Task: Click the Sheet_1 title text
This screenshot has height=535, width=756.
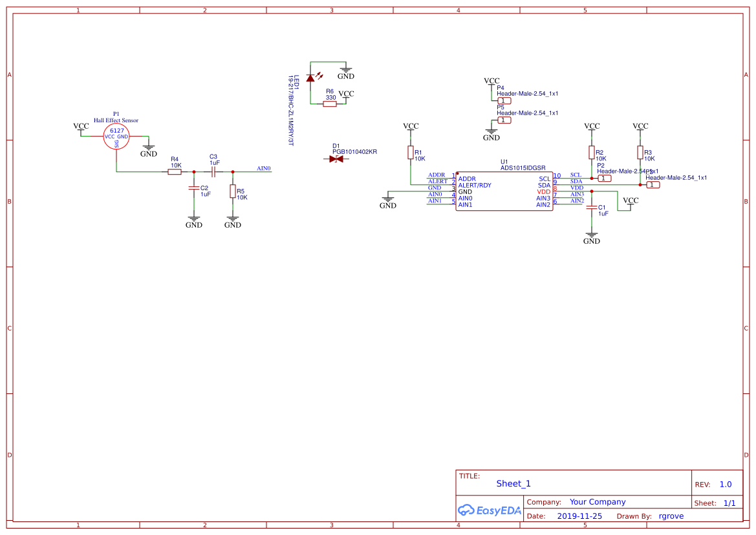Action: (x=513, y=483)
